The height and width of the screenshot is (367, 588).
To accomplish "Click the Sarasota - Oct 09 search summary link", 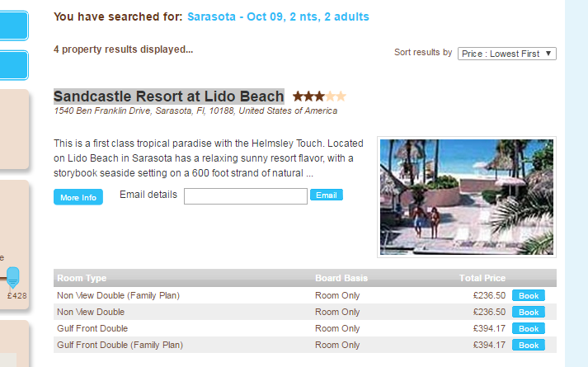I will [x=278, y=16].
